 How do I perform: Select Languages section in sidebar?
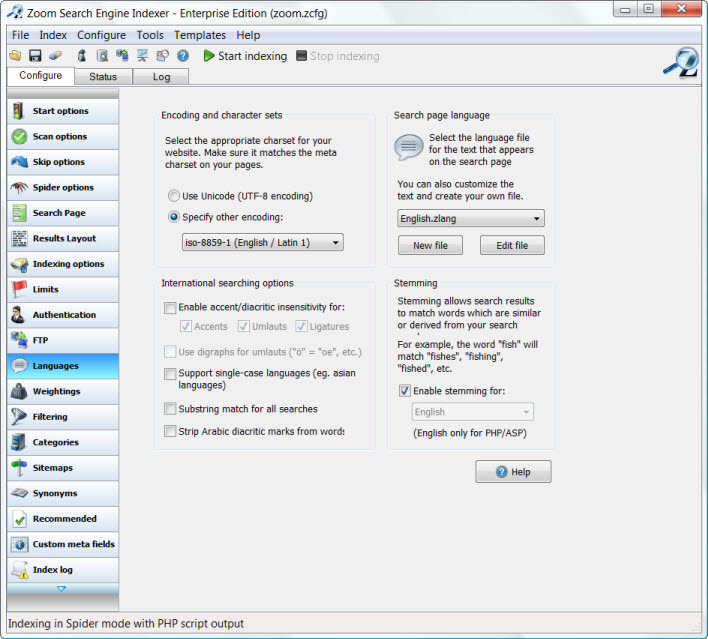coord(63,366)
